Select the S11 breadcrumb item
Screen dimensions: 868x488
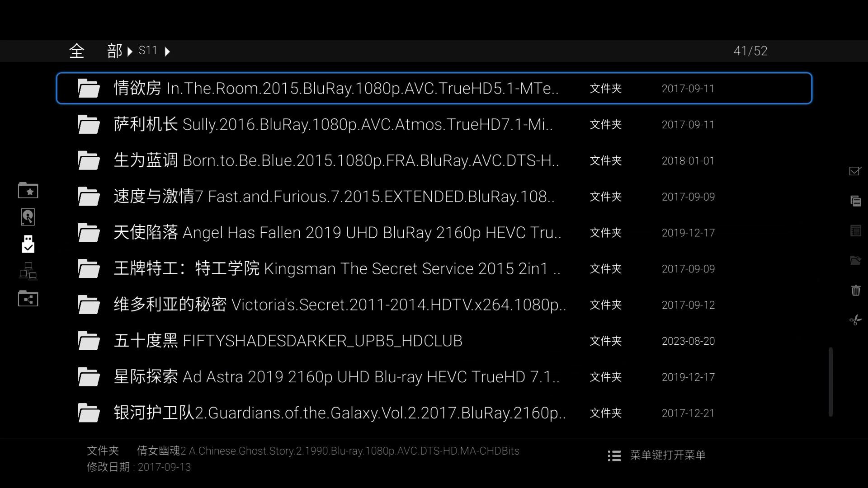148,51
